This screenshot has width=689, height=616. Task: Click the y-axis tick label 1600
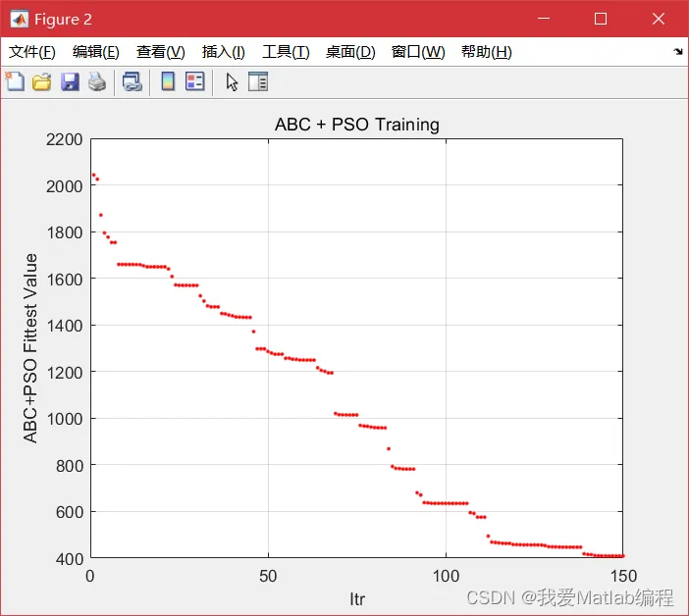click(x=64, y=280)
